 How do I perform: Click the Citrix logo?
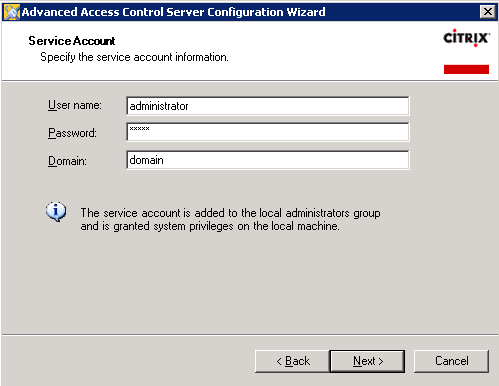click(466, 38)
